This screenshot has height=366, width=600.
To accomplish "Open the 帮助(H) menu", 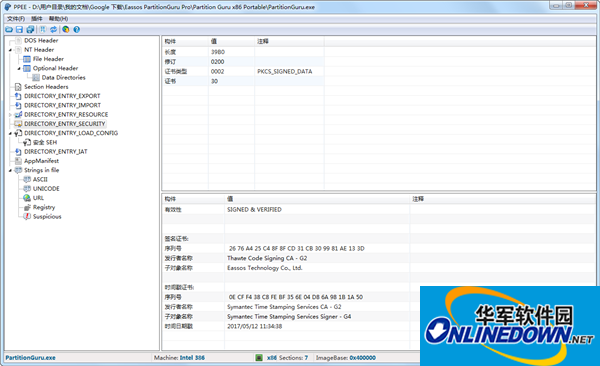I will coord(58,19).
